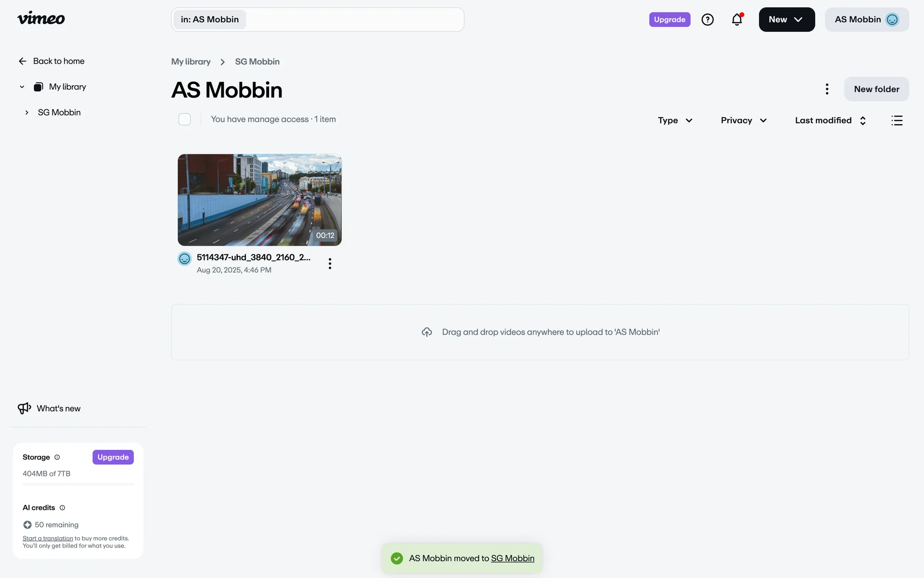Expand the SG Mobbin folder tree
This screenshot has height=578, width=924.
(27, 112)
